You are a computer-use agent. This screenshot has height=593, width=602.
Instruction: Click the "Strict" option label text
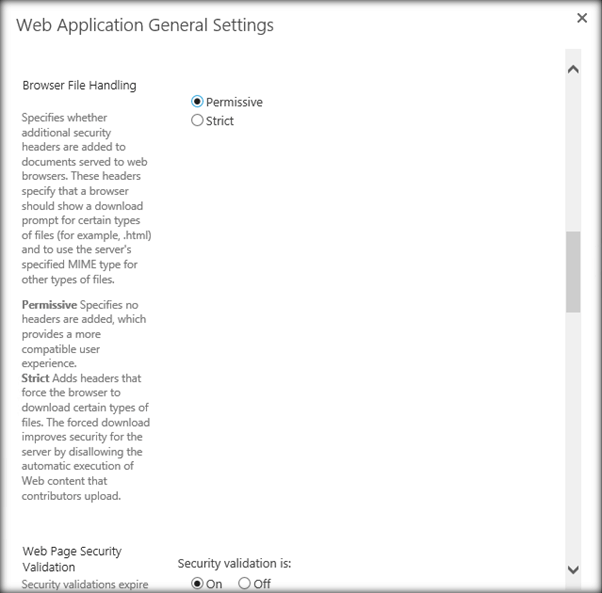[x=220, y=121]
